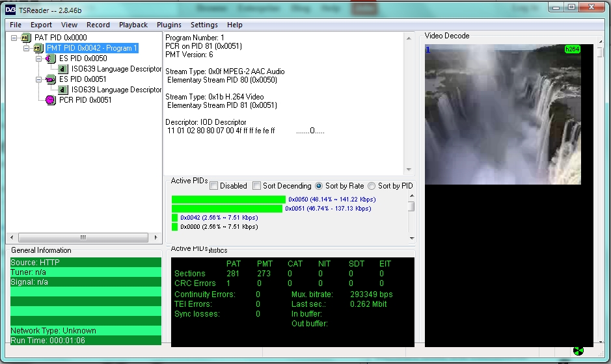Click the PMT Program 1 table icon
The width and height of the screenshot is (611, 364).
pos(38,48)
